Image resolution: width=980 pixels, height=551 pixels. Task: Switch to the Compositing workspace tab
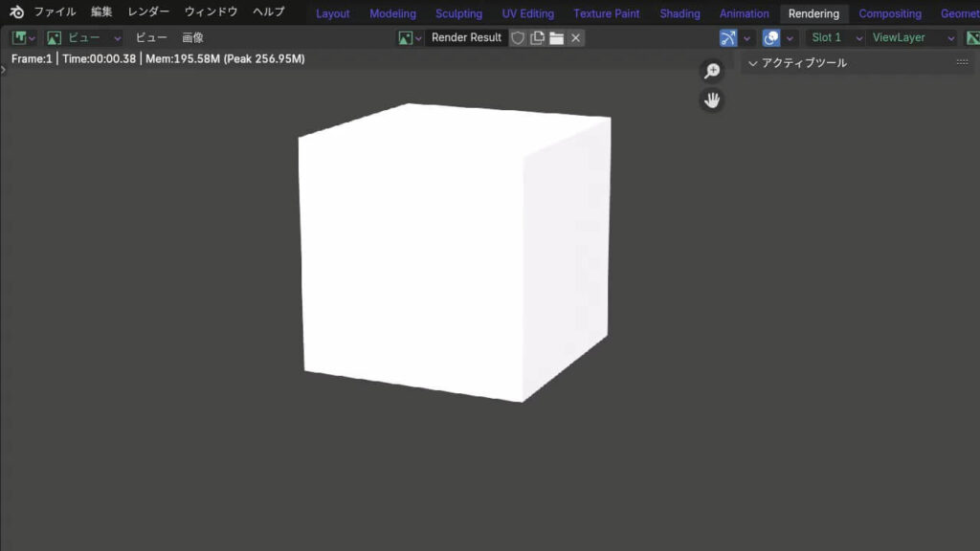point(890,13)
